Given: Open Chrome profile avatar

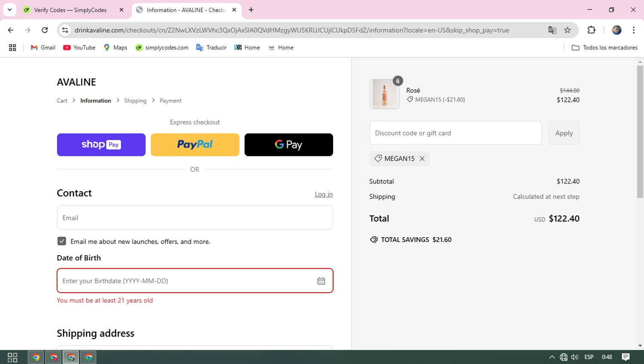Looking at the screenshot, I should point(617,30).
